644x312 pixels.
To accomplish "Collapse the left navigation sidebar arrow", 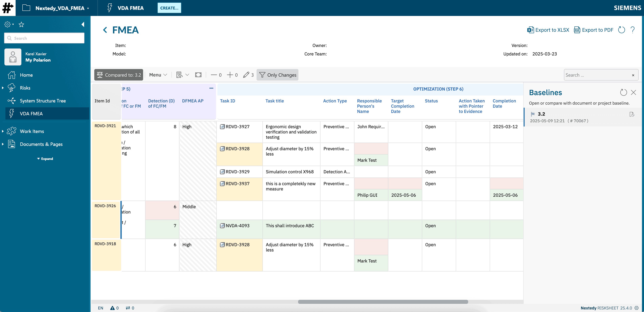I will coord(83,24).
